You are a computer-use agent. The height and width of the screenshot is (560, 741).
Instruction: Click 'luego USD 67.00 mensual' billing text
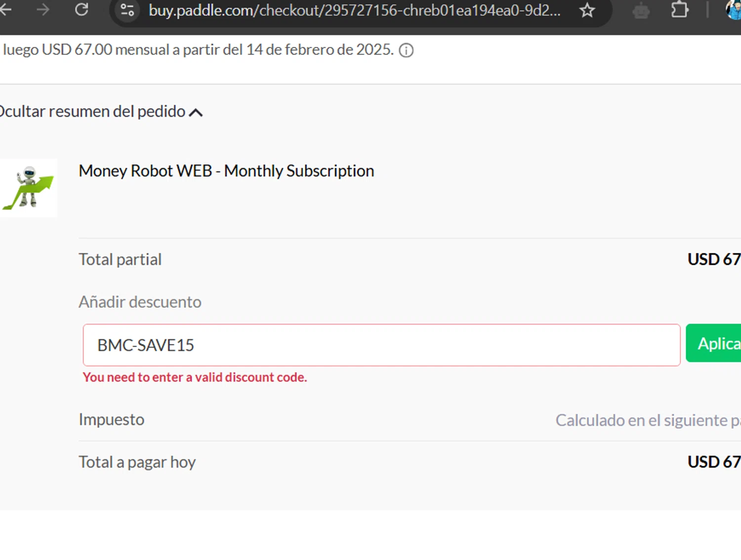(x=198, y=50)
